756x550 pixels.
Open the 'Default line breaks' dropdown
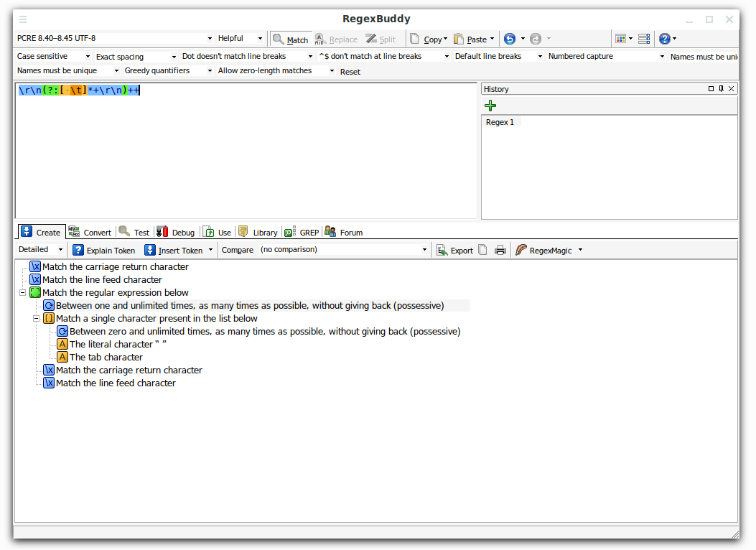(x=539, y=55)
